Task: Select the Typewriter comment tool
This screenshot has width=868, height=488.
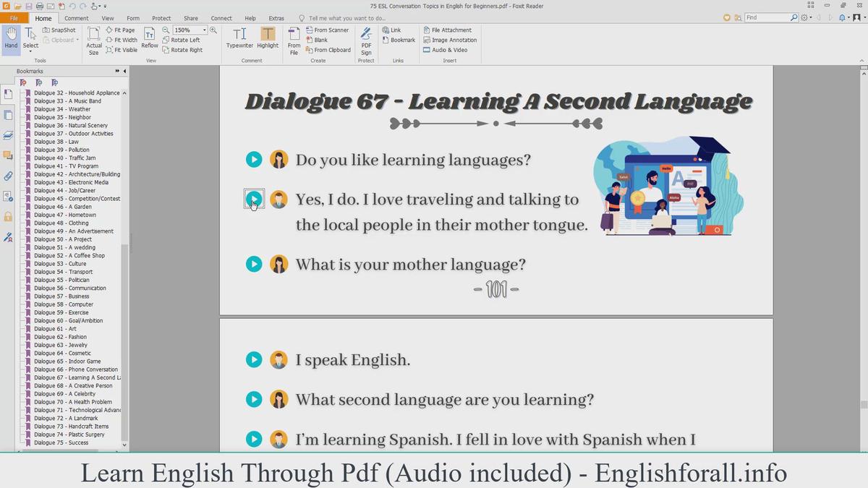Action: point(239,38)
